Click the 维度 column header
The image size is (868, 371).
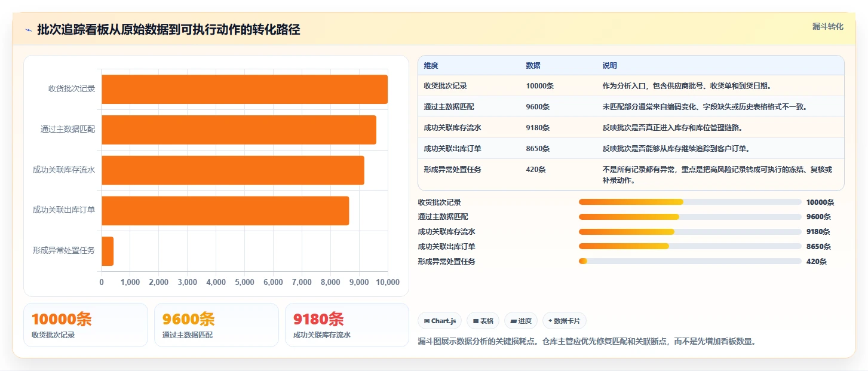pos(431,66)
